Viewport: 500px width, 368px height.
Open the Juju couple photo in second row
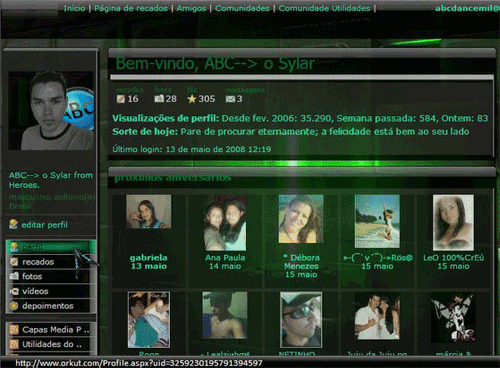377,316
